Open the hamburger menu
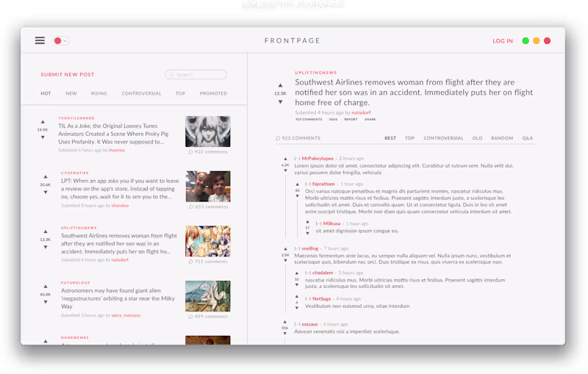Screen dimensions: 588x374 click(40, 40)
